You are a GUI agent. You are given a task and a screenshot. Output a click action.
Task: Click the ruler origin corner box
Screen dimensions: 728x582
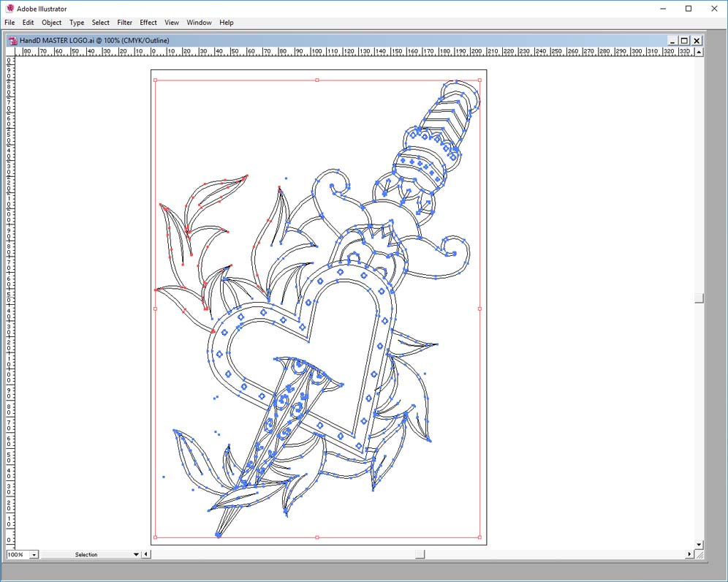[10, 52]
